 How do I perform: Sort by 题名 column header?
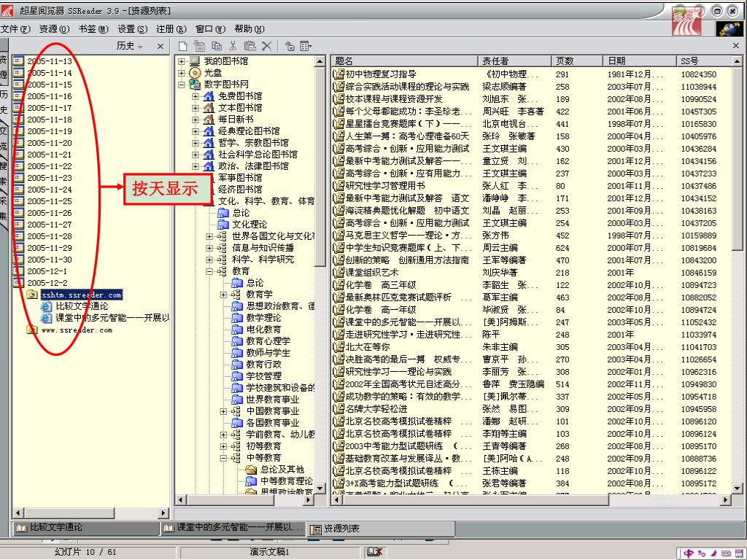(404, 61)
